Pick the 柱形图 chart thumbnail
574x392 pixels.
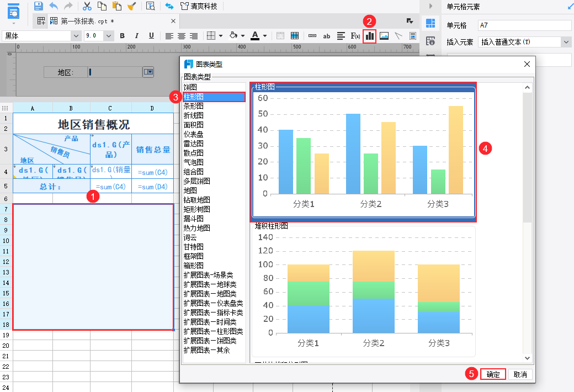[x=364, y=152]
